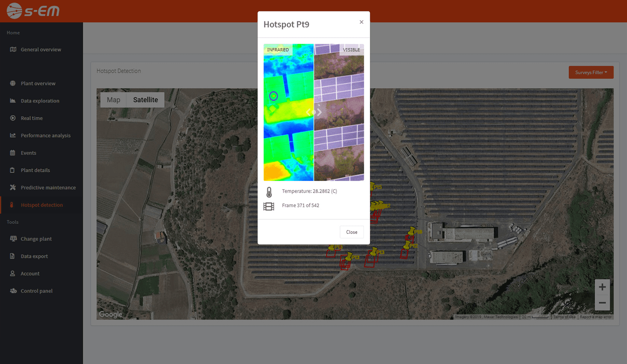The width and height of the screenshot is (627, 364).
Task: Open the Terms of Use map link
Action: (x=564, y=317)
